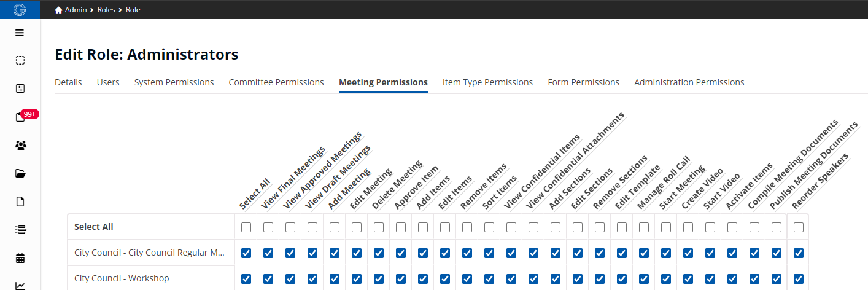The image size is (868, 290).
Task: Click the stacked list sidebar icon
Action: point(20,230)
